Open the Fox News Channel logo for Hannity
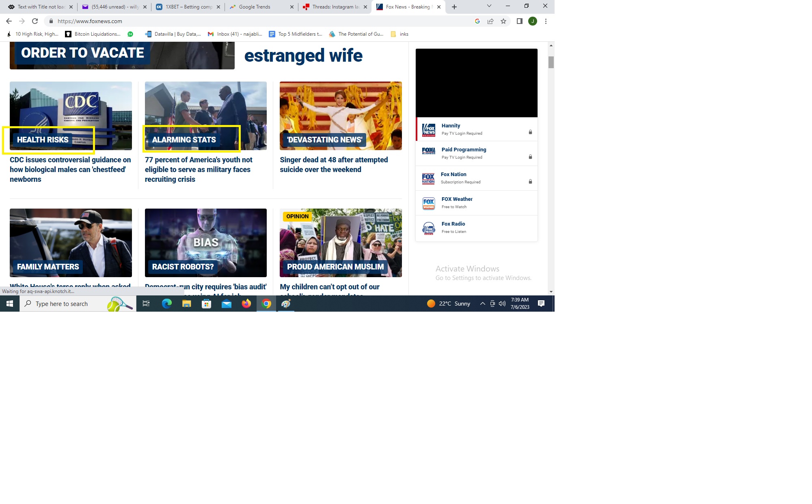The image size is (812, 504). point(429,130)
